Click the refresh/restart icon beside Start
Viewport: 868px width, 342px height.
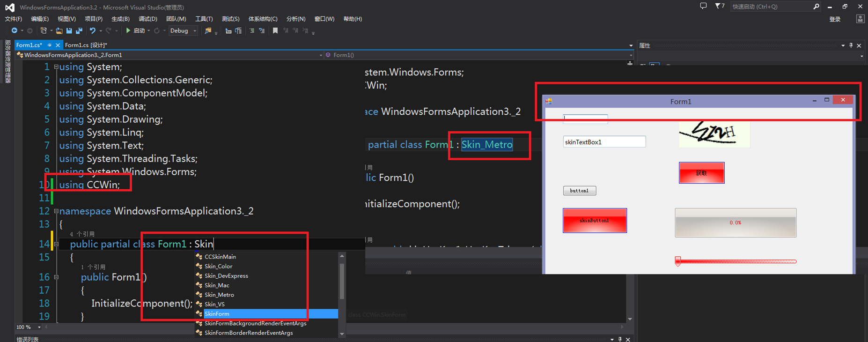point(157,31)
